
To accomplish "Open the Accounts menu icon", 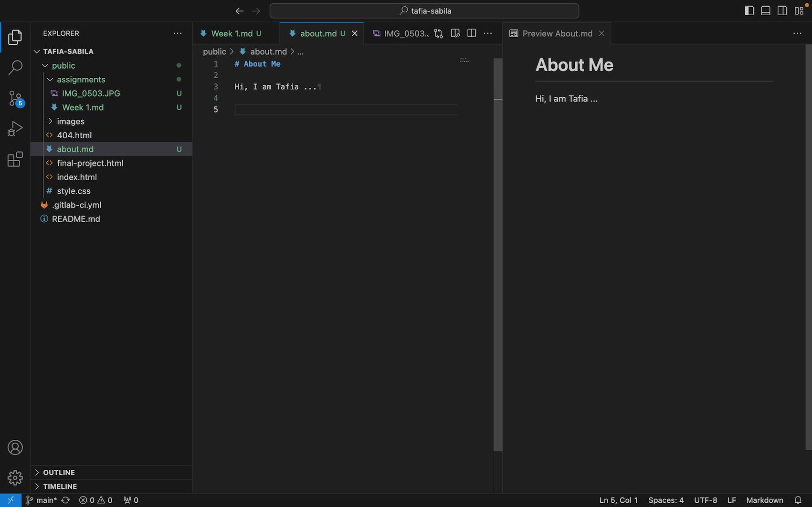I will [15, 447].
